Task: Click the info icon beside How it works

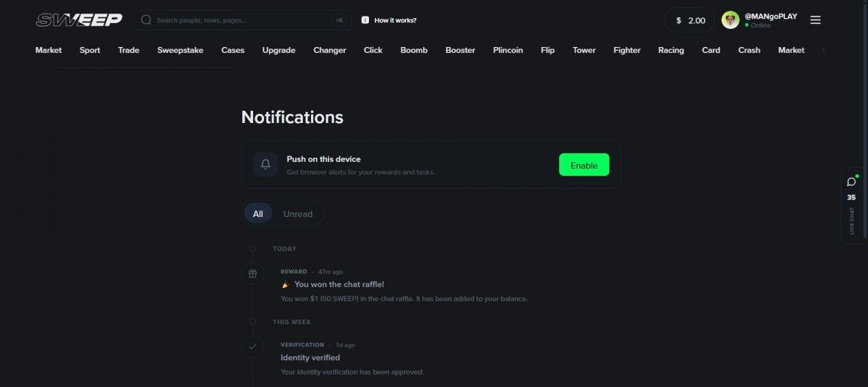Action: [365, 20]
